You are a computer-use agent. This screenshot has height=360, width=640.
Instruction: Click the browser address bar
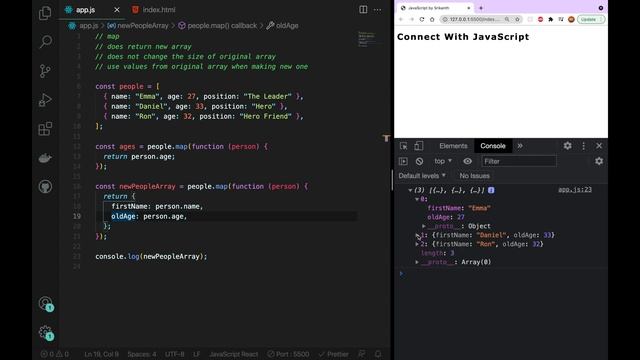pos(474,19)
